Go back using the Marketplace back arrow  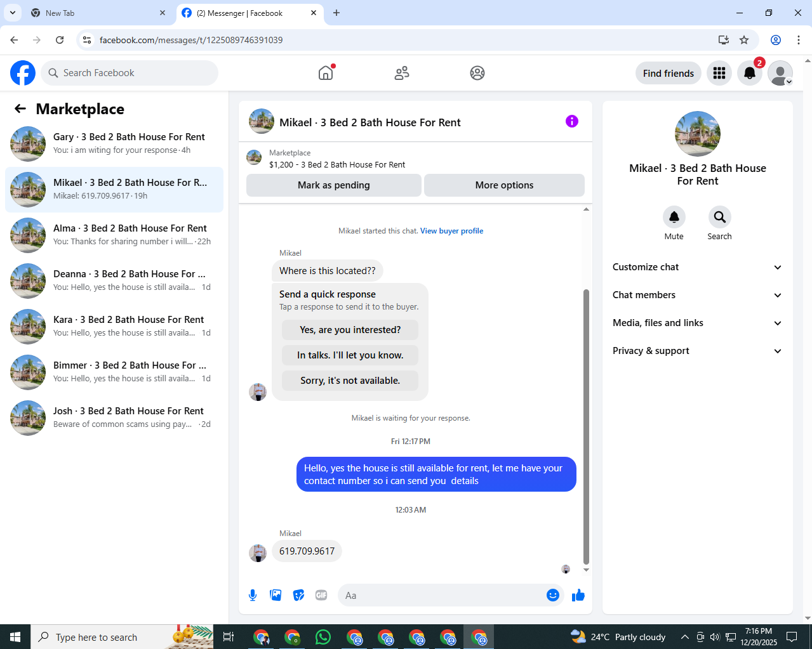(x=20, y=108)
